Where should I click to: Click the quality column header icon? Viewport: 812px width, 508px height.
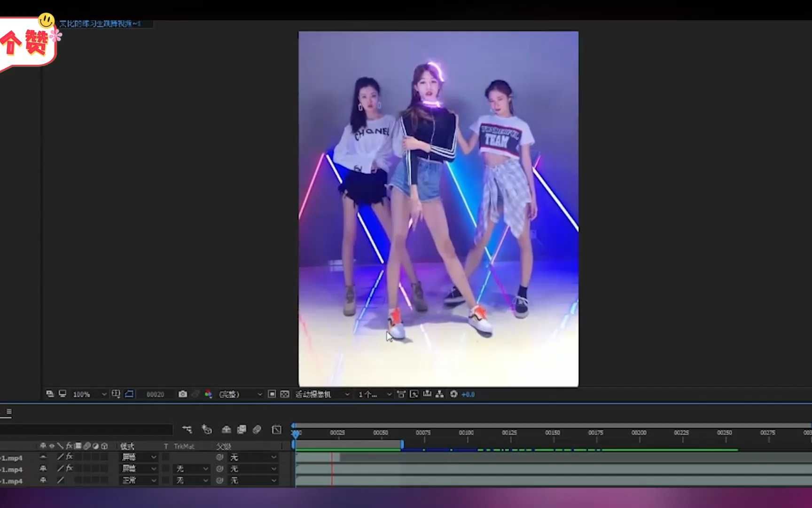(x=60, y=445)
